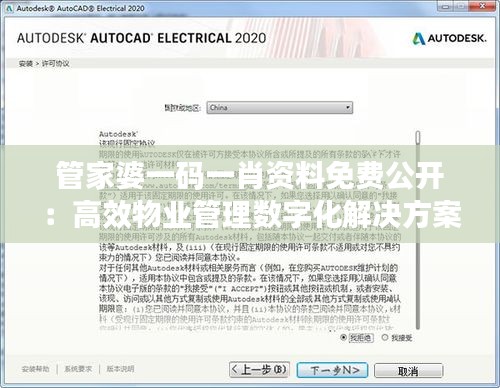Click the Autodesk logo at top right
The width and height of the screenshot is (500, 388).
coord(449,39)
